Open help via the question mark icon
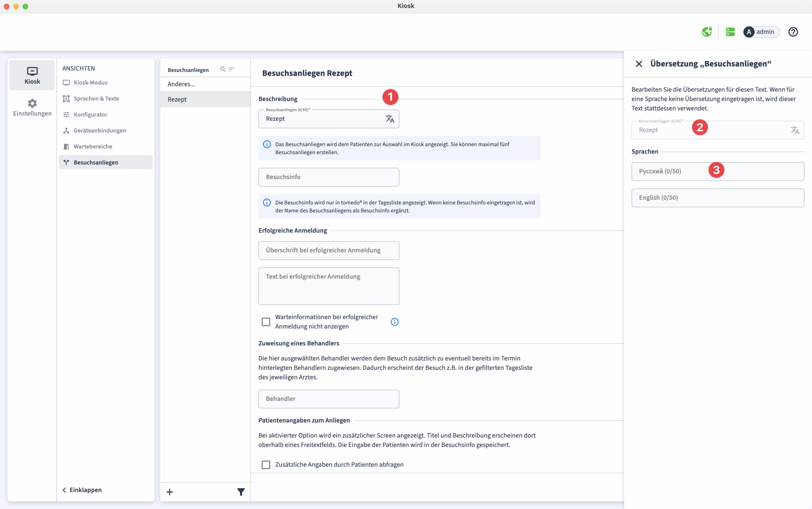Image resolution: width=812 pixels, height=509 pixels. [793, 32]
